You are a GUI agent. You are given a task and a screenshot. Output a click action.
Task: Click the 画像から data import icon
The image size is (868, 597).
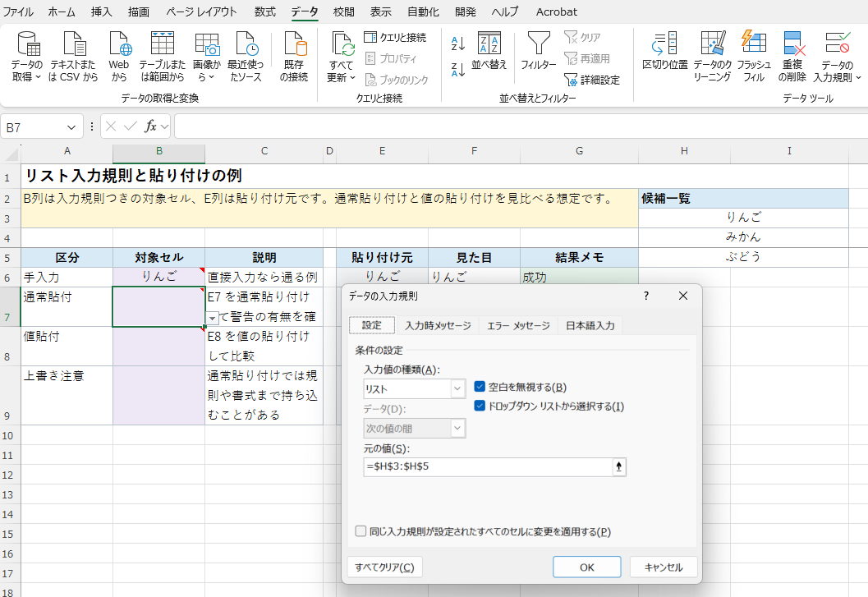(206, 55)
